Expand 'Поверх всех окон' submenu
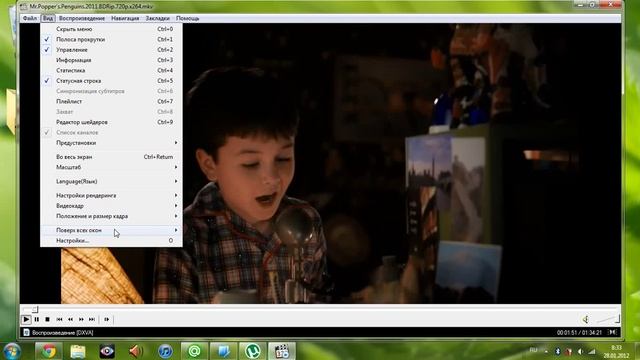The image size is (640, 360). 111,230
